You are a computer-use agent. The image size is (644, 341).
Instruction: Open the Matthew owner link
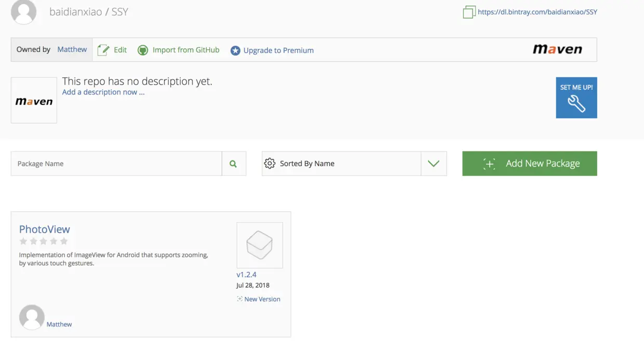pyautogui.click(x=72, y=49)
